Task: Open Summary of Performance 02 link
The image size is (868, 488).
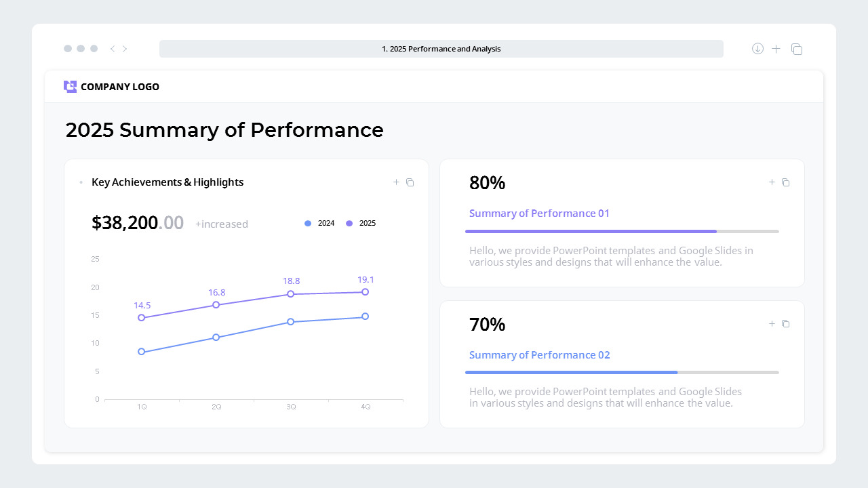Action: click(539, 354)
